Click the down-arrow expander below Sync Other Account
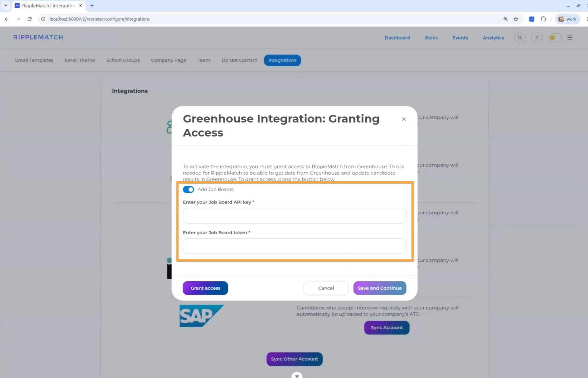588x378 pixels. 297,375
